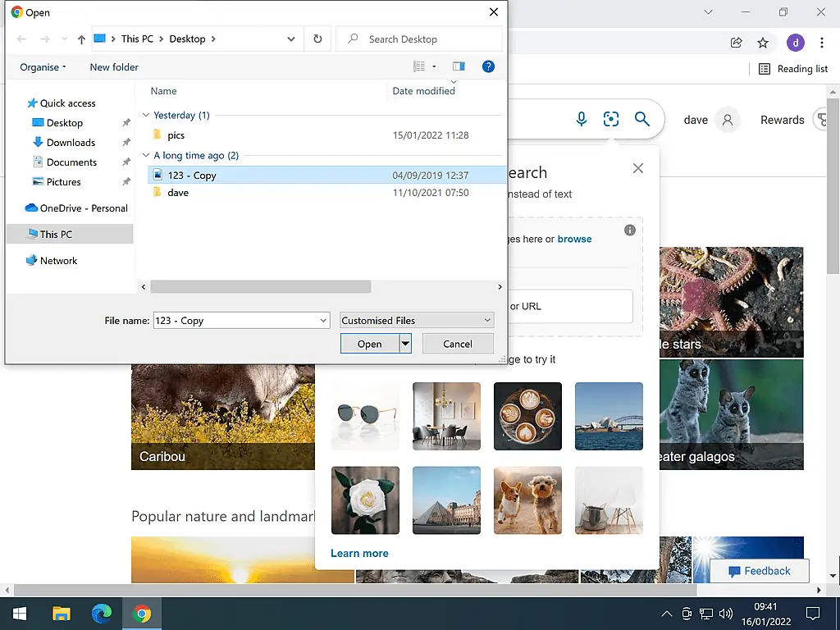The image size is (840, 630).
Task: Click the dropdown arrow next to the Open button
Action: [404, 343]
